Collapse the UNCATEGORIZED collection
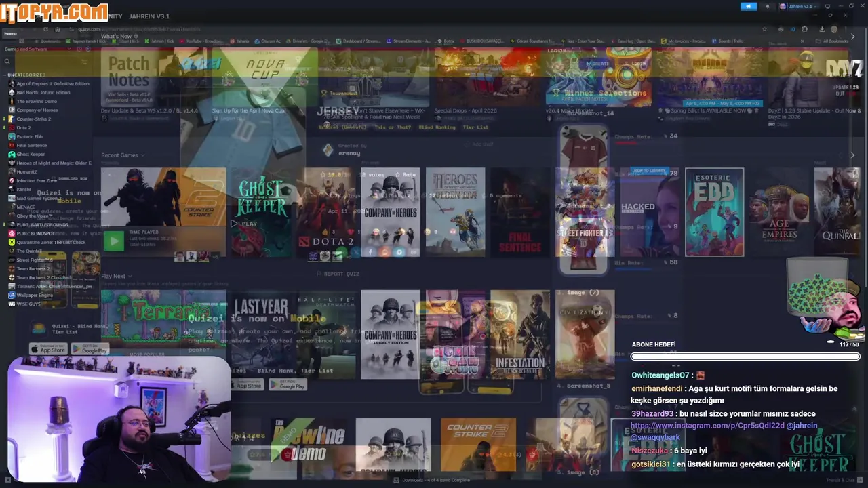 (x=26, y=75)
